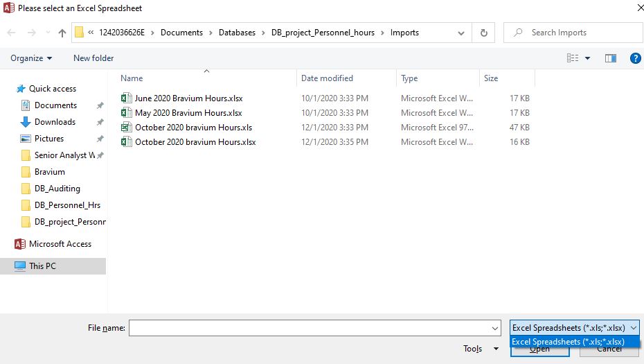Open the Organize menu
Screen dimensions: 644x364
pos(31,58)
